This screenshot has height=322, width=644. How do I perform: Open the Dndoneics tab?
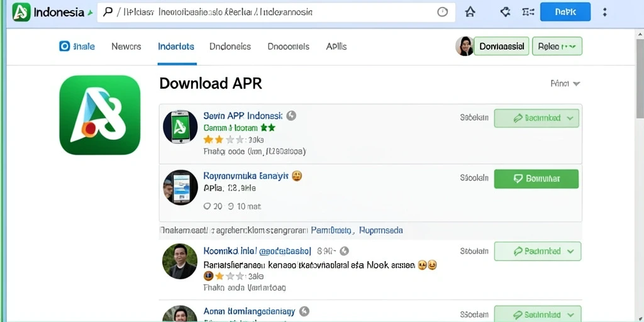(x=230, y=47)
